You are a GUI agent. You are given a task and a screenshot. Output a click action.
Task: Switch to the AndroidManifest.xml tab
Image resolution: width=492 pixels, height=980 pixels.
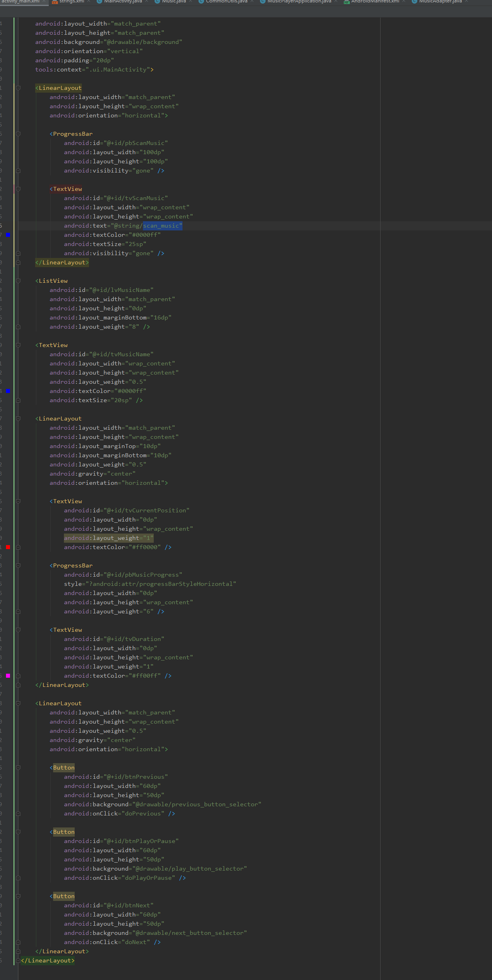375,2
